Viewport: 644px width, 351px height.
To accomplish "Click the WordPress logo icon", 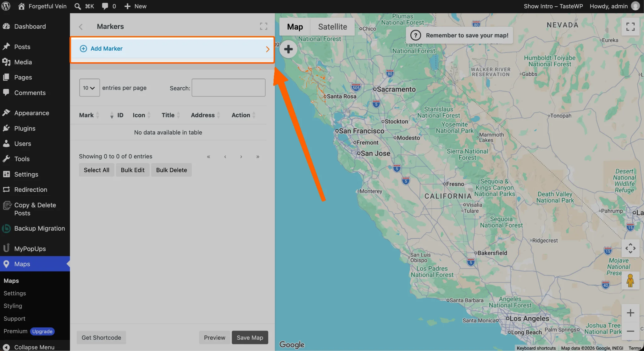I will [x=6, y=6].
